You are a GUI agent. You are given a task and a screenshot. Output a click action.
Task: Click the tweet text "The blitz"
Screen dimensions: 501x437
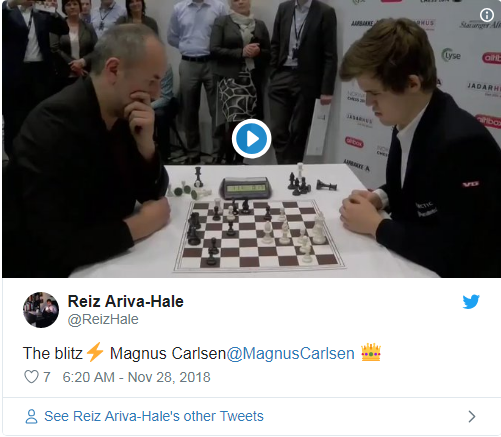tap(53, 353)
